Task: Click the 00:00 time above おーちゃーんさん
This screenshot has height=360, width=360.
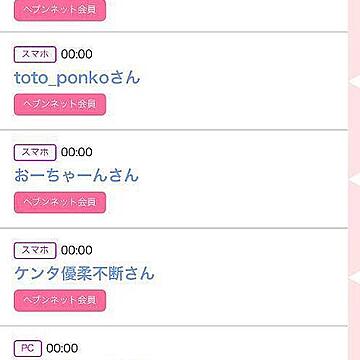Action: tap(77, 152)
